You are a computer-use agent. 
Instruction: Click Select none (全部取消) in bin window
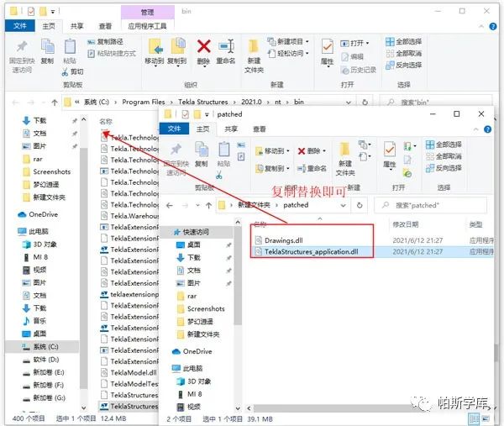tap(404, 54)
